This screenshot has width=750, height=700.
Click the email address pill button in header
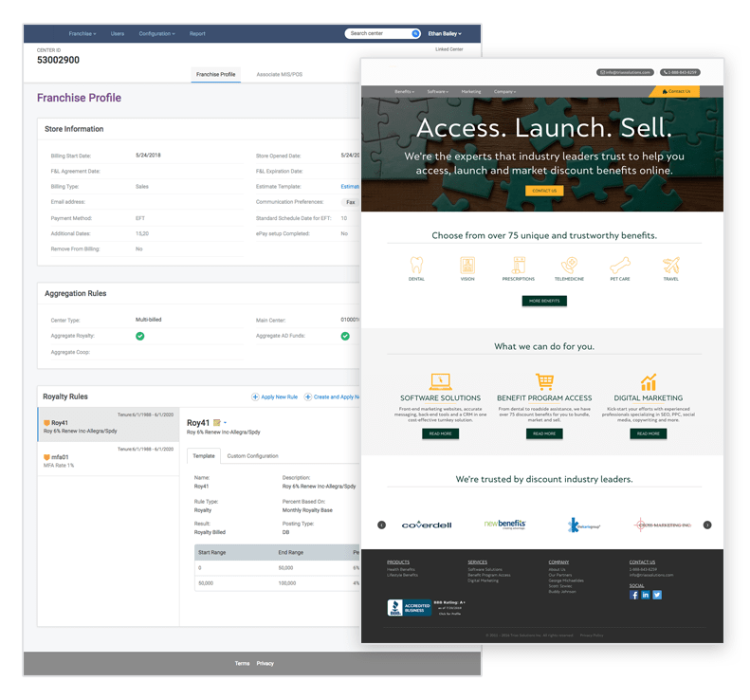[625, 72]
